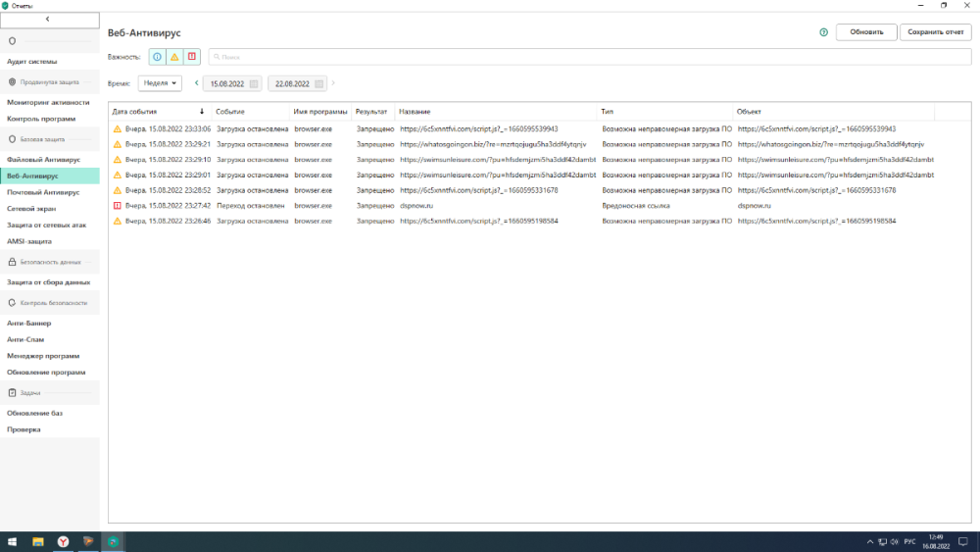Image resolution: width=980 pixels, height=552 pixels.
Task: Click warning icon on the 23:28:52 event row
Action: tap(117, 190)
